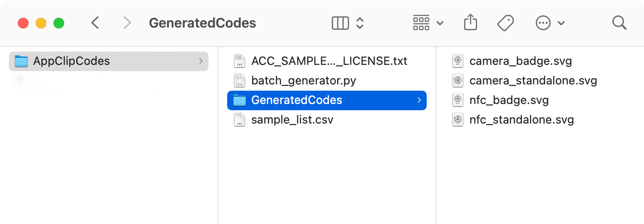Screen dimensions: 644x224
Task: Open the view switcher up-down arrows
Action: click(x=360, y=23)
